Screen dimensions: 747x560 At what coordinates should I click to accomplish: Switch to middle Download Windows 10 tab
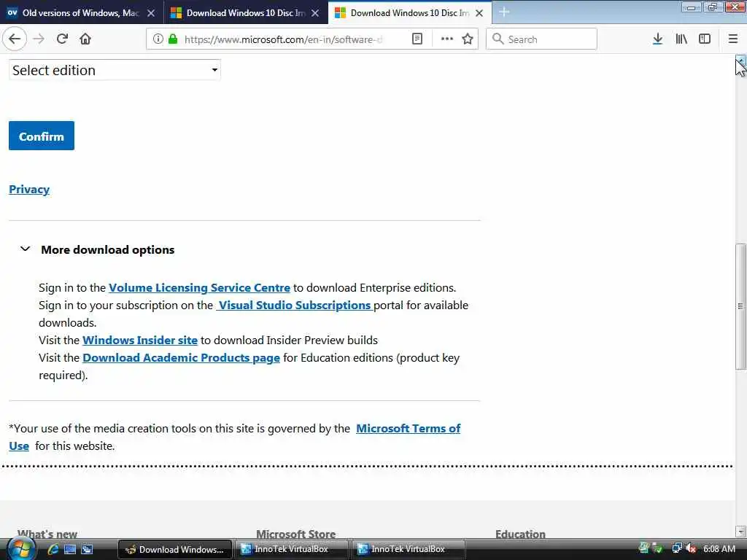coord(245,13)
